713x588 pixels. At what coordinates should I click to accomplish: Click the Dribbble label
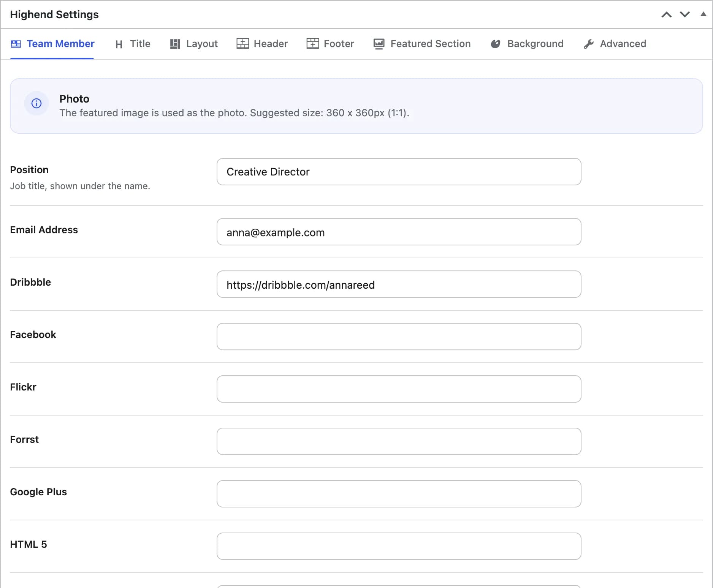click(x=30, y=282)
